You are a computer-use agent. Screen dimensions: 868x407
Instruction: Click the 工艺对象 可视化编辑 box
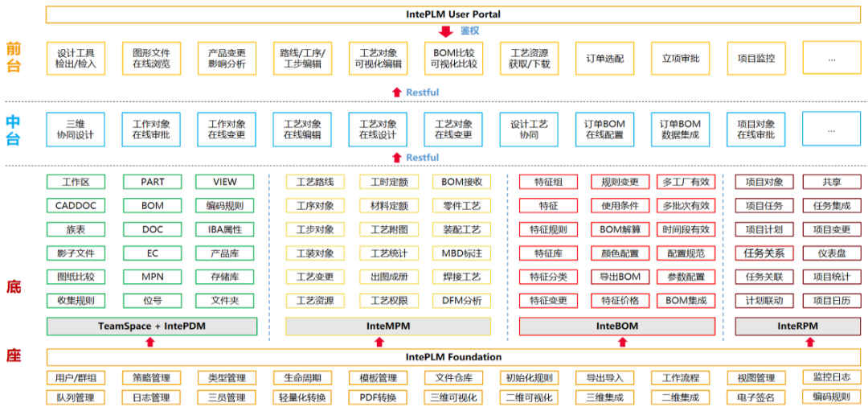[378, 59]
